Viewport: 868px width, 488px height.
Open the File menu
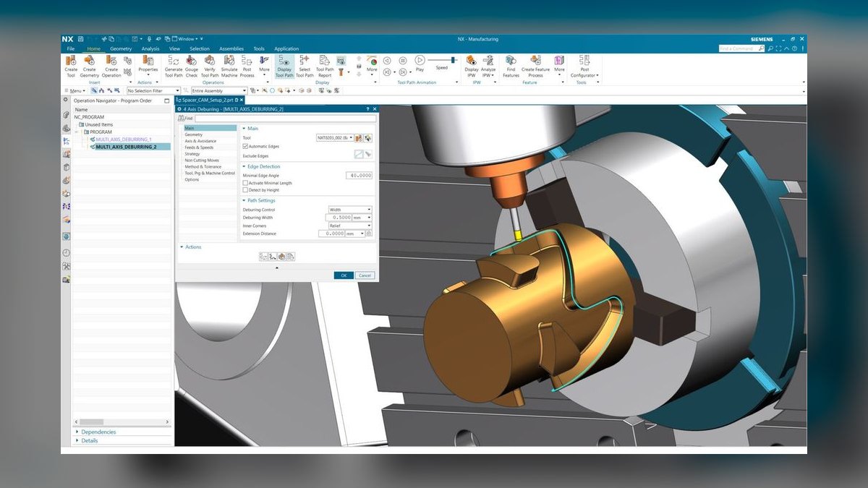71,48
